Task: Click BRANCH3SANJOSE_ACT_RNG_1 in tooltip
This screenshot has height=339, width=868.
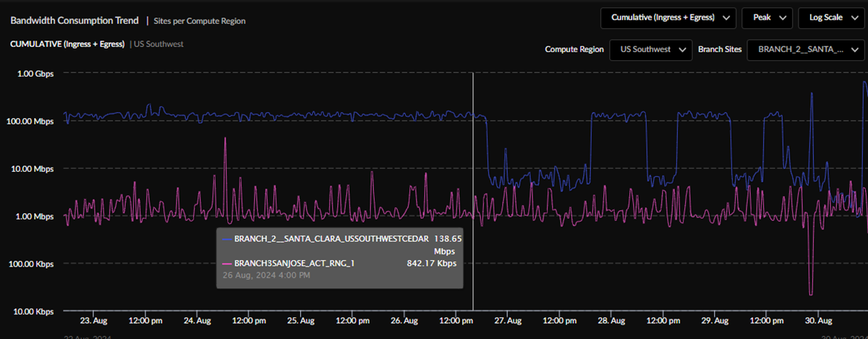Action: [x=294, y=264]
